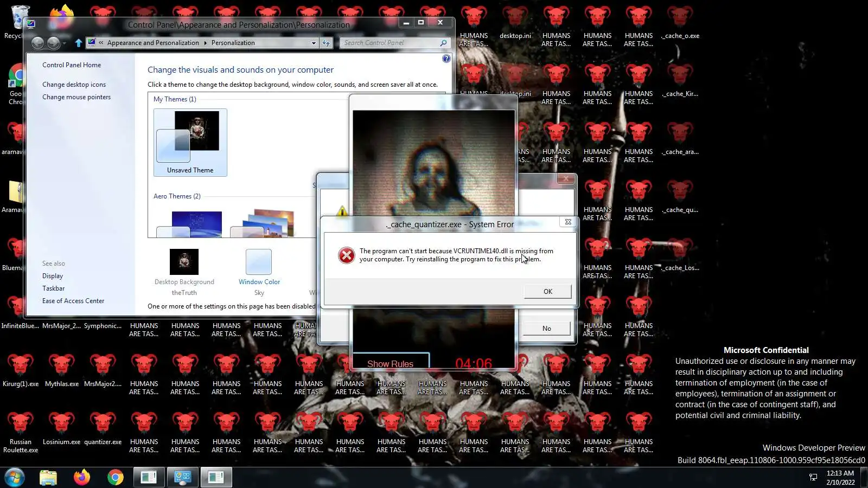Launch Google Chrome from the taskbar
The width and height of the screenshot is (868, 488).
[115, 477]
